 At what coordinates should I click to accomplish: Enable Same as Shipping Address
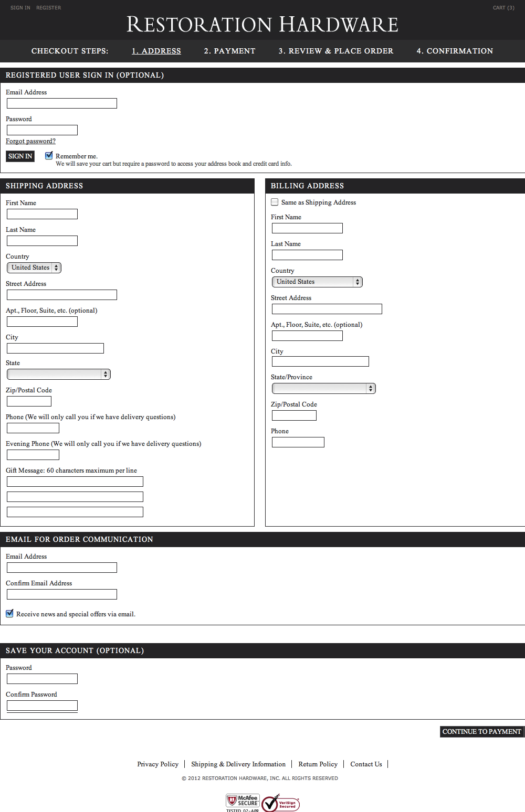coord(275,201)
